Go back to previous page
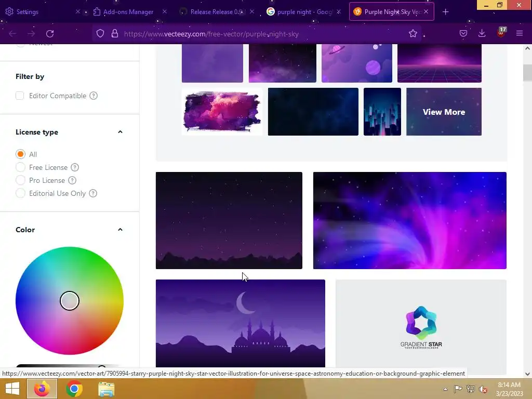532x399 pixels. [x=12, y=34]
